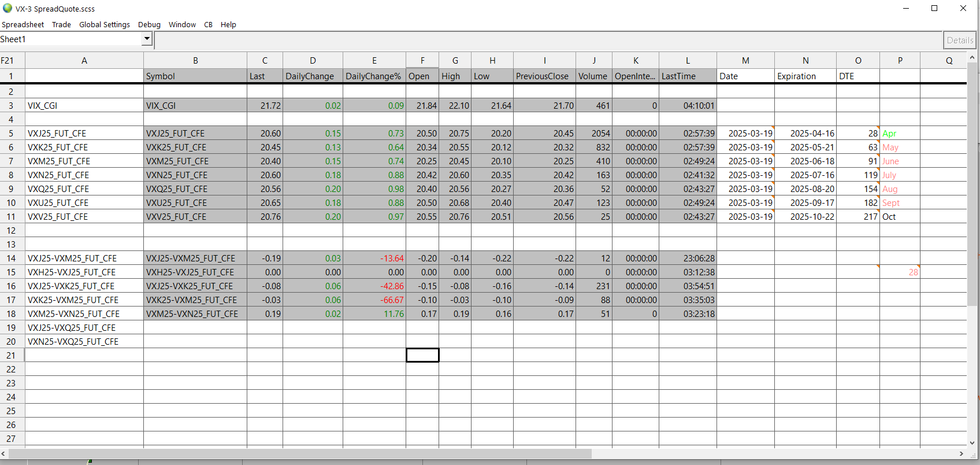Viewport: 980px width, 465px height.
Task: Select VXV25_FUT_CFE cell in column A
Action: tap(84, 216)
